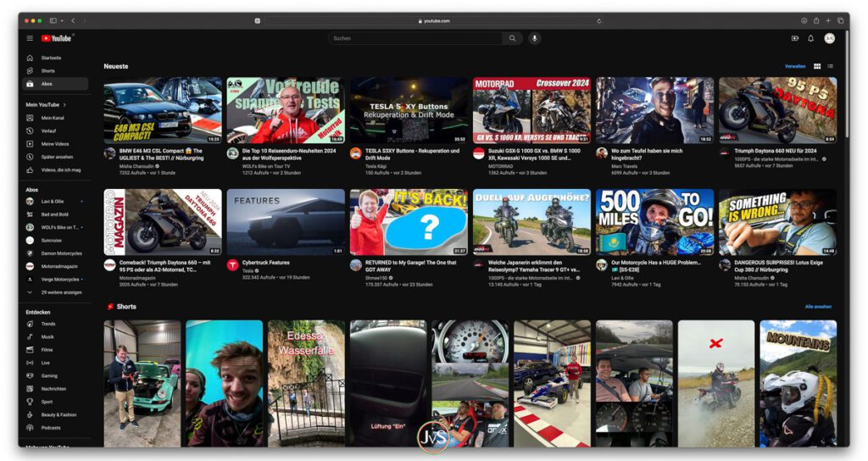Open Suzuki GSX-S 1000 GX comparison video

[531, 110]
